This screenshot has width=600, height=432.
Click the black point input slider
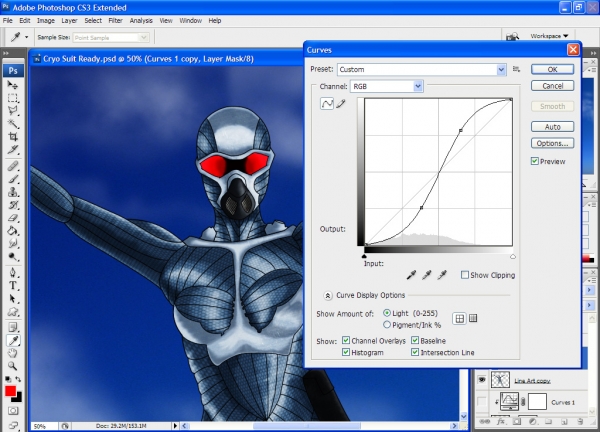pos(364,256)
